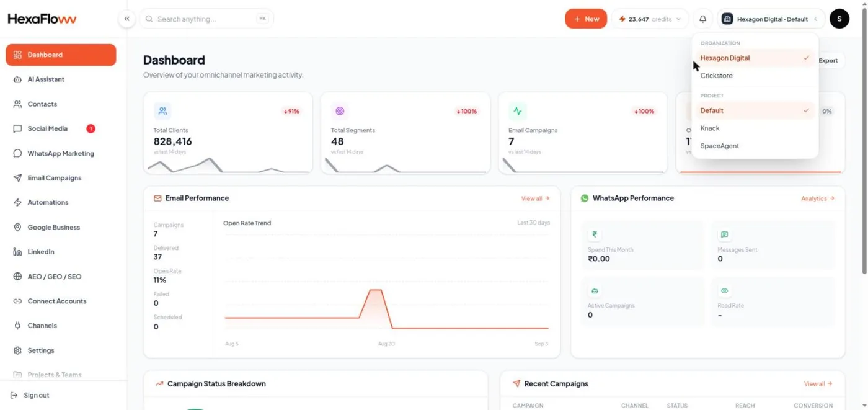Select Hexagon Digital organization
The height and width of the screenshot is (410, 868).
[755, 58]
